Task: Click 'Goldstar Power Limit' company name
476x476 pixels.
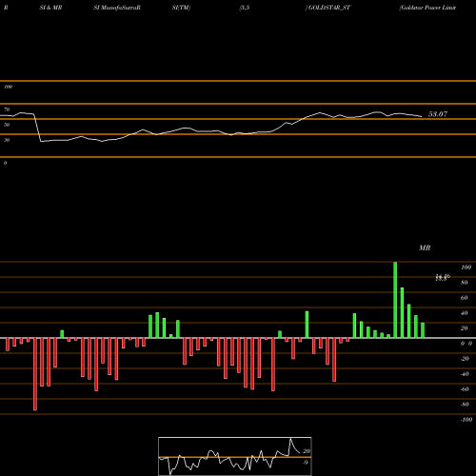Action: (x=428, y=8)
